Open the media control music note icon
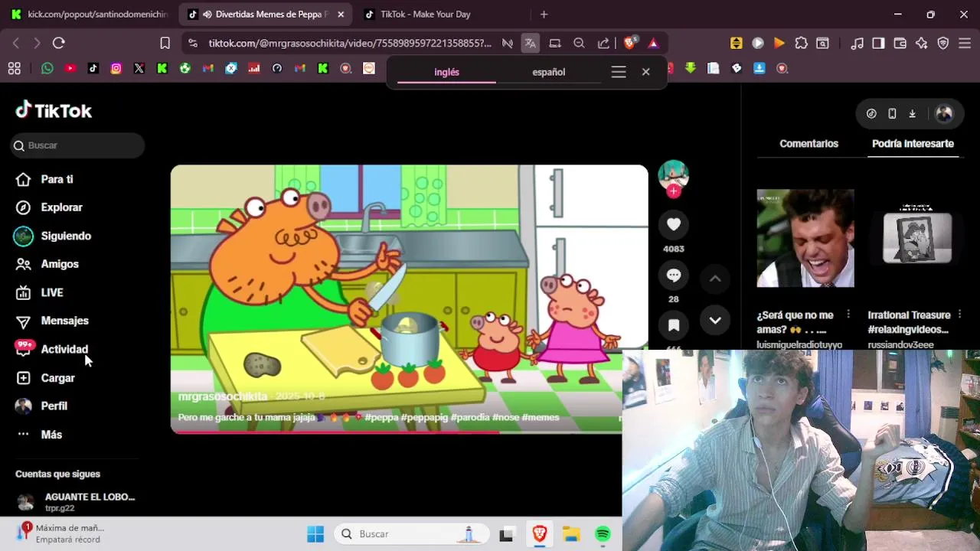 click(x=857, y=44)
